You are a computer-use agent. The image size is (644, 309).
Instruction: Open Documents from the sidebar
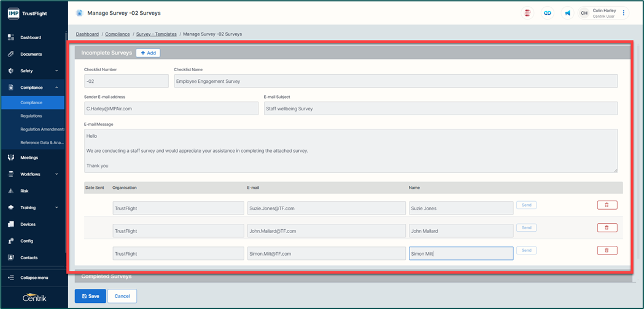31,54
